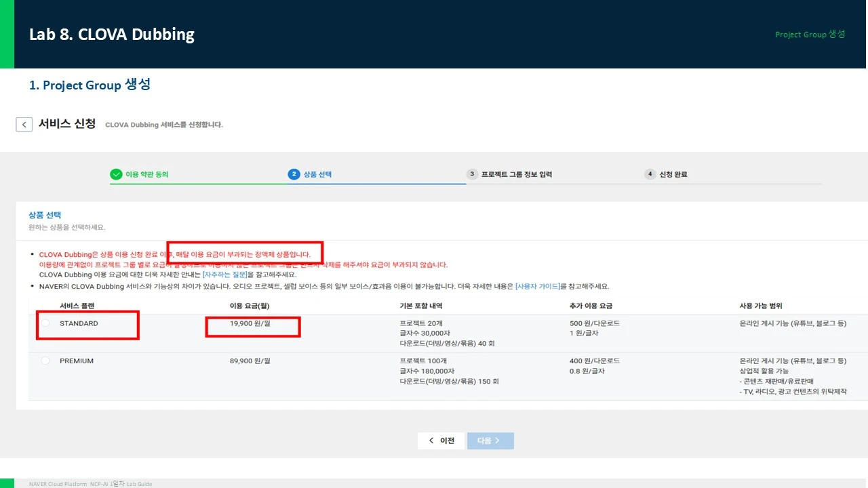Select the STANDARD plan radio button
Screen dimensions: 868x488
45,323
